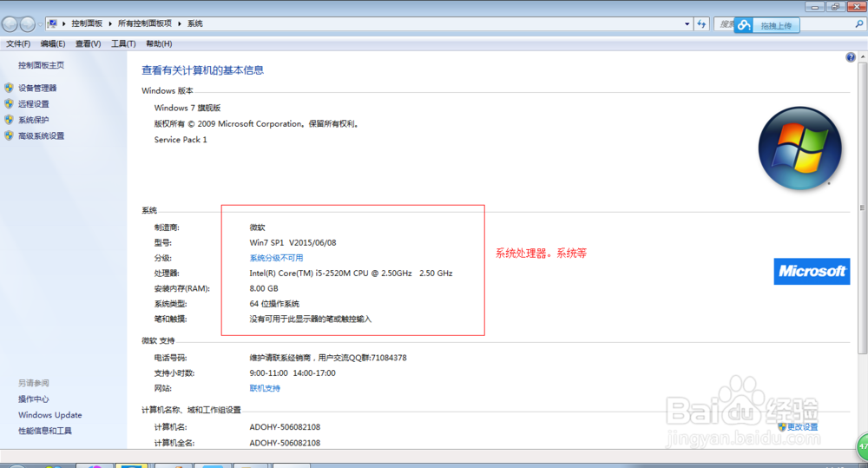Click processor value Intel(R) Core(TM) i5-2520M
The image size is (868, 468).
[x=351, y=273]
